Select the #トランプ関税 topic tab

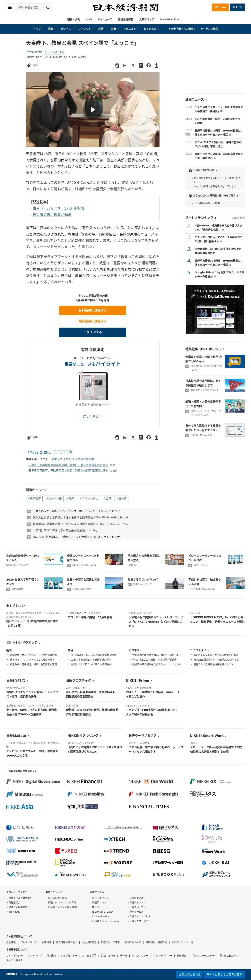pos(210,29)
